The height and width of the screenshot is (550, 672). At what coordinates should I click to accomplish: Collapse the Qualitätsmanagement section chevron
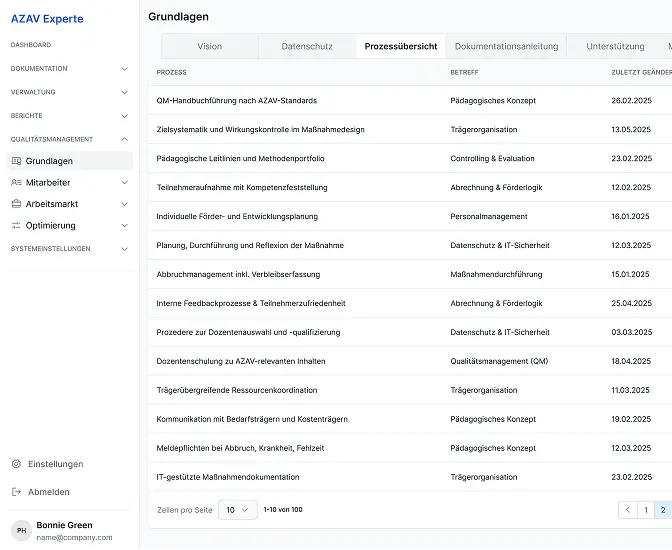125,139
